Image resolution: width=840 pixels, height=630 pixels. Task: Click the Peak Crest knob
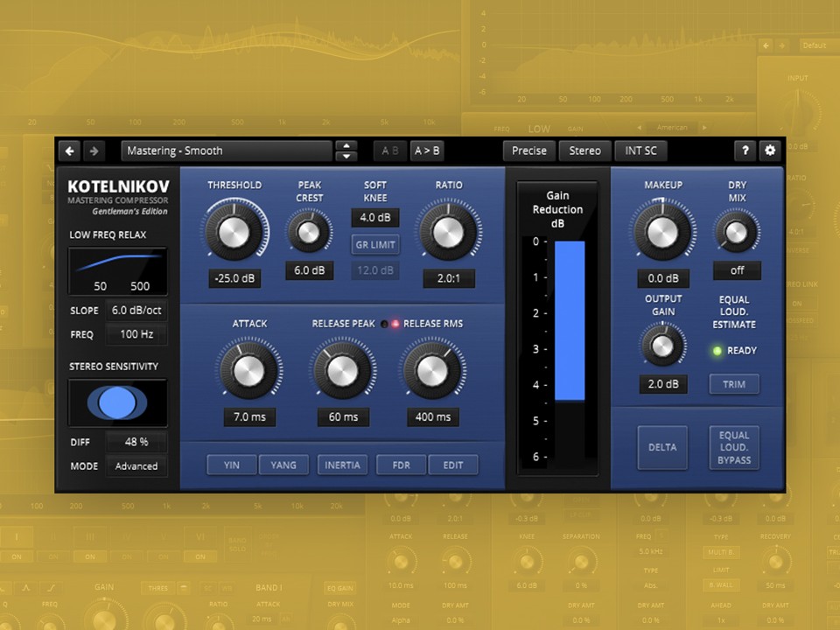[x=309, y=233]
